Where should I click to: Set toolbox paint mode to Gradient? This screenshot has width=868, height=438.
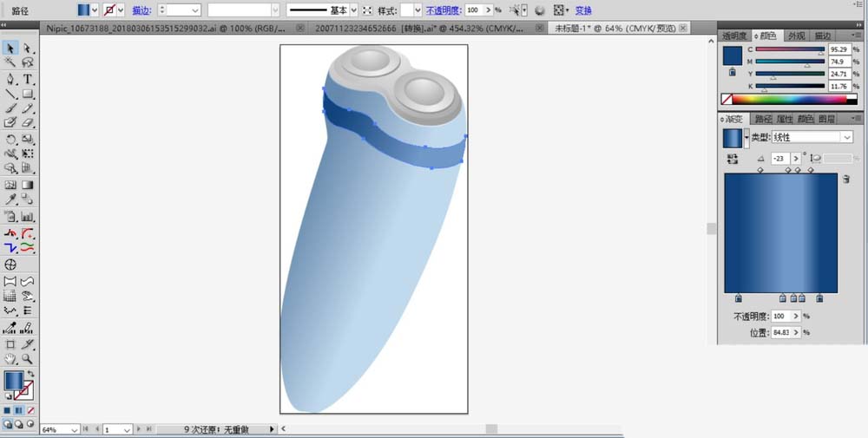(x=18, y=410)
